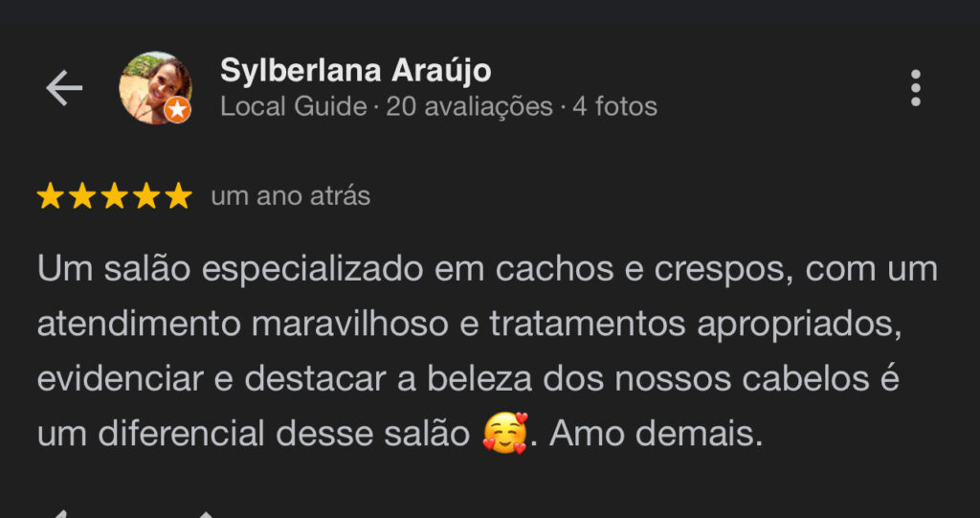
Task: Click the fifth yellow rating star
Action: coord(179,196)
